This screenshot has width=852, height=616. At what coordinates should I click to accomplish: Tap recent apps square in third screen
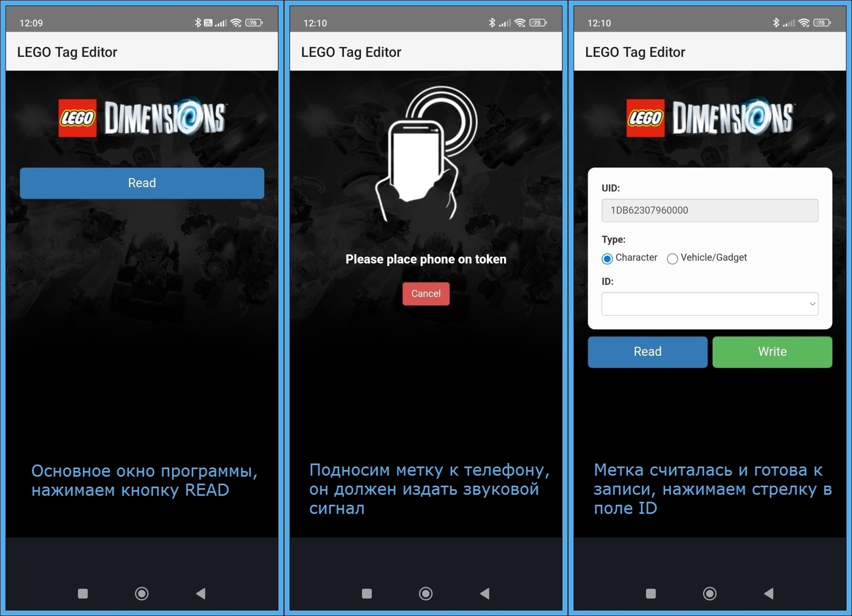coord(651,593)
